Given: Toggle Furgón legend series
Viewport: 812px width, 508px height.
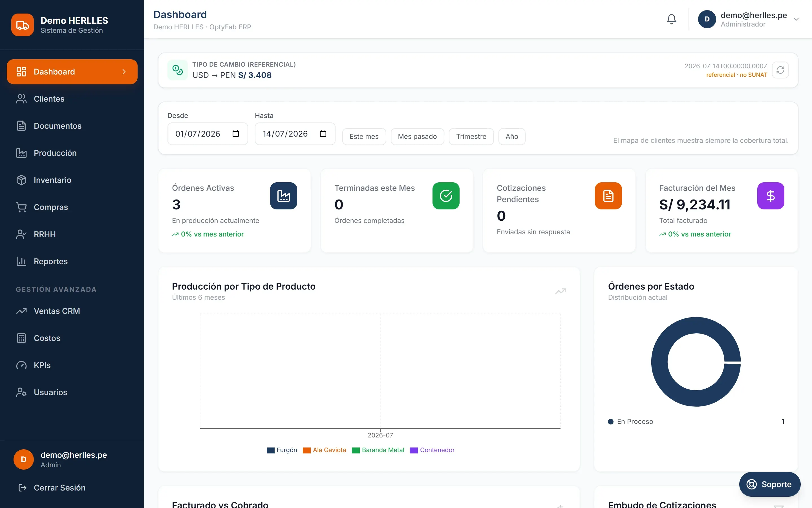Looking at the screenshot, I should [282, 450].
